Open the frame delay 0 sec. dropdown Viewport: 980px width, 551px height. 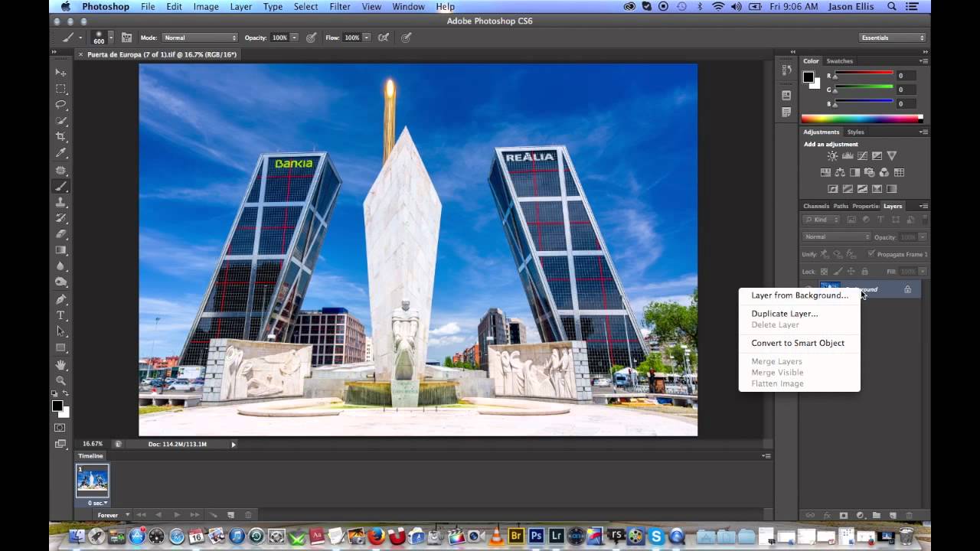coord(98,503)
